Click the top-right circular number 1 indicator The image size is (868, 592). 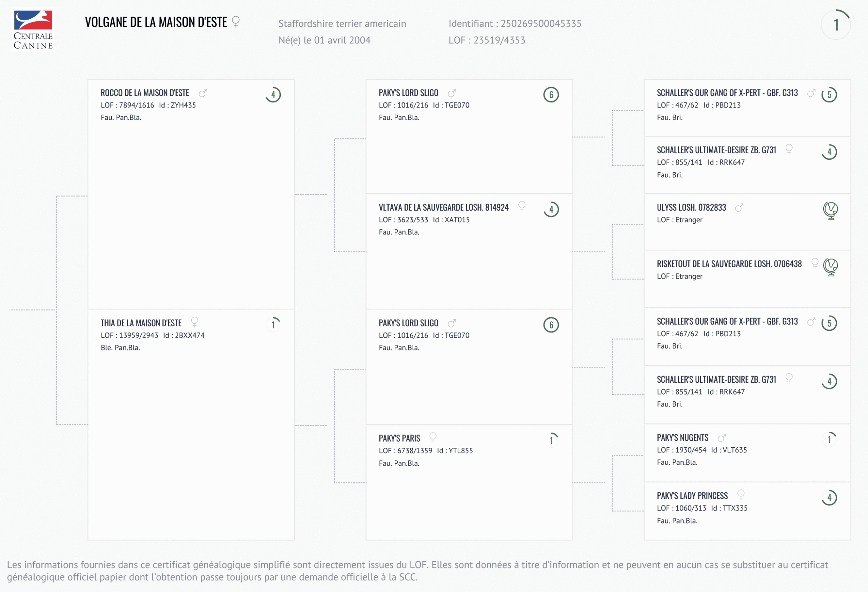[836, 25]
